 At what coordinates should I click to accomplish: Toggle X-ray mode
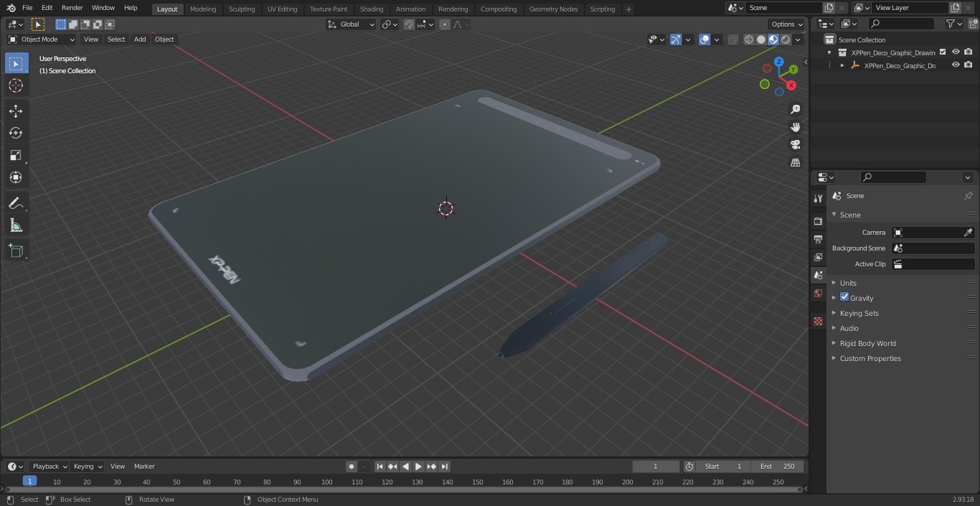[x=732, y=39]
